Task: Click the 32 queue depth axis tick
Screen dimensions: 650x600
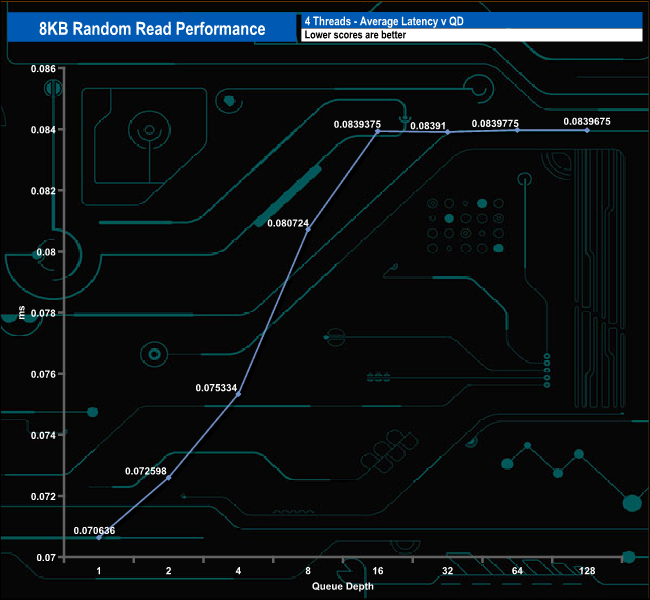Action: [x=447, y=571]
